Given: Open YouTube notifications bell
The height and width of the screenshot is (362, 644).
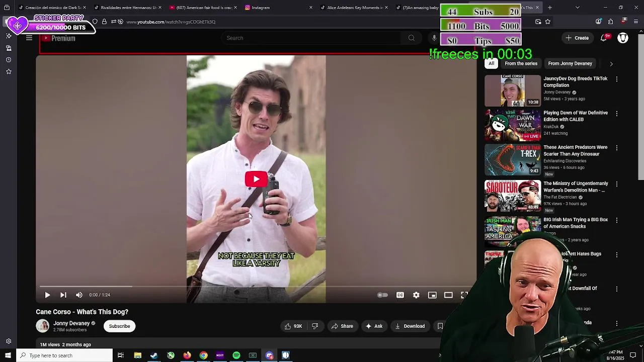Looking at the screenshot, I should coord(604,38).
